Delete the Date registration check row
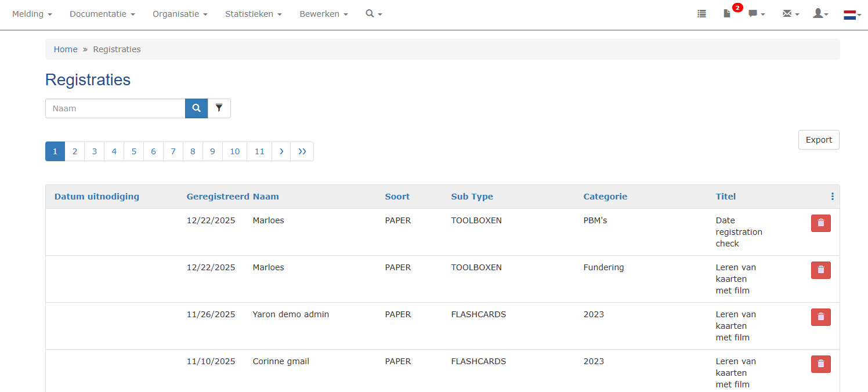The height and width of the screenshot is (392, 868). pyautogui.click(x=820, y=223)
